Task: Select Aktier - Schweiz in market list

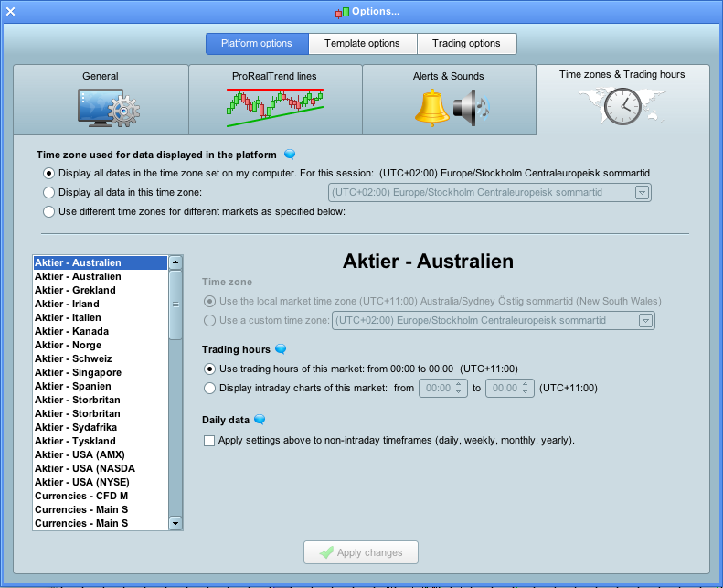Action: click(101, 358)
